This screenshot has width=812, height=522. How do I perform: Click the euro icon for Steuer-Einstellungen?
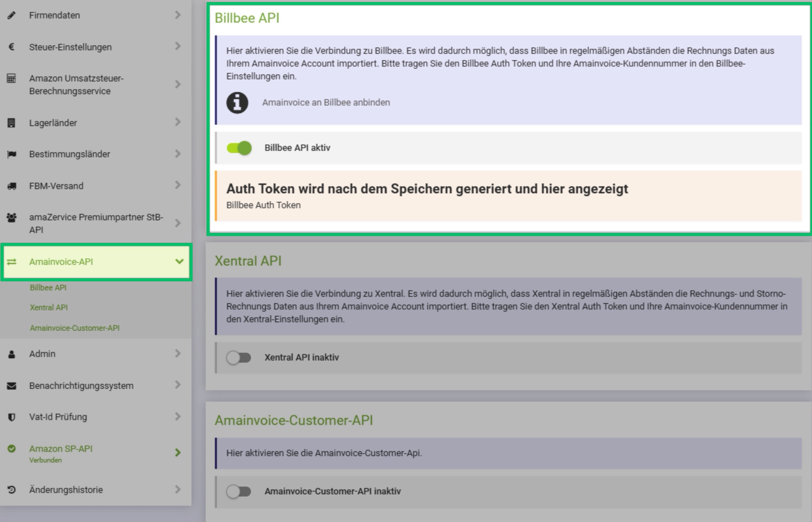pyautogui.click(x=11, y=47)
